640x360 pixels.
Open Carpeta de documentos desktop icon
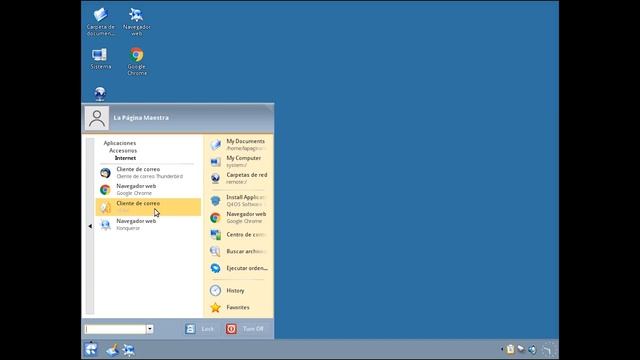(100, 22)
